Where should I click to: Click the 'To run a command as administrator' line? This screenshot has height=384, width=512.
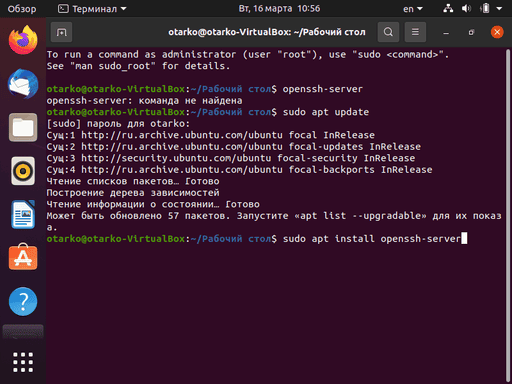click(x=248, y=54)
